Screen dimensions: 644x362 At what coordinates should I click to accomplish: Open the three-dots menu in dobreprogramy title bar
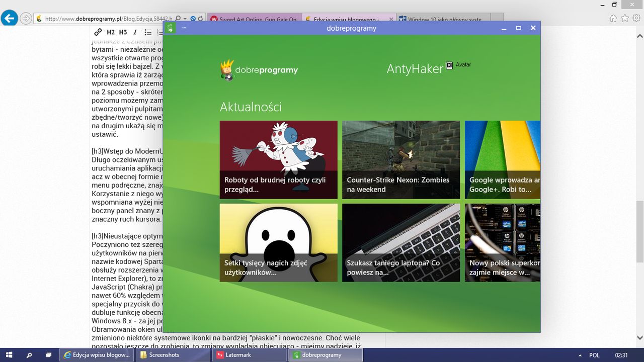[x=185, y=28]
